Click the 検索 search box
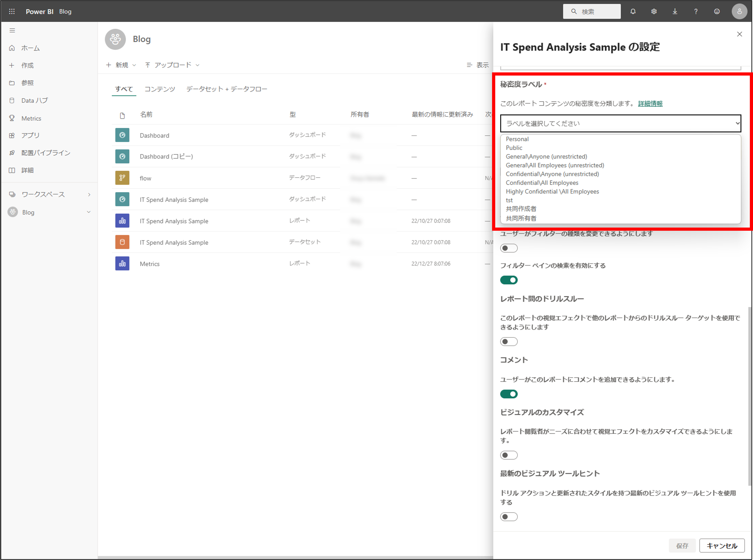This screenshot has height=560, width=753. pyautogui.click(x=592, y=12)
